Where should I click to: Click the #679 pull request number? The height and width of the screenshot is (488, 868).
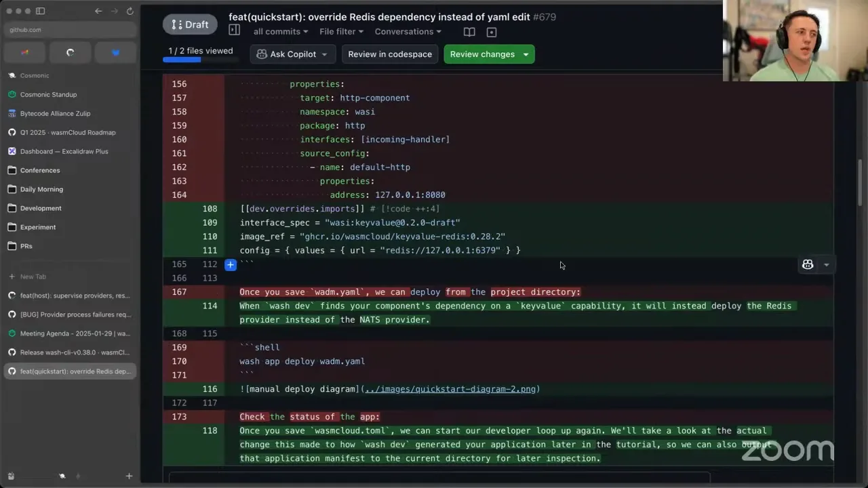click(x=545, y=16)
